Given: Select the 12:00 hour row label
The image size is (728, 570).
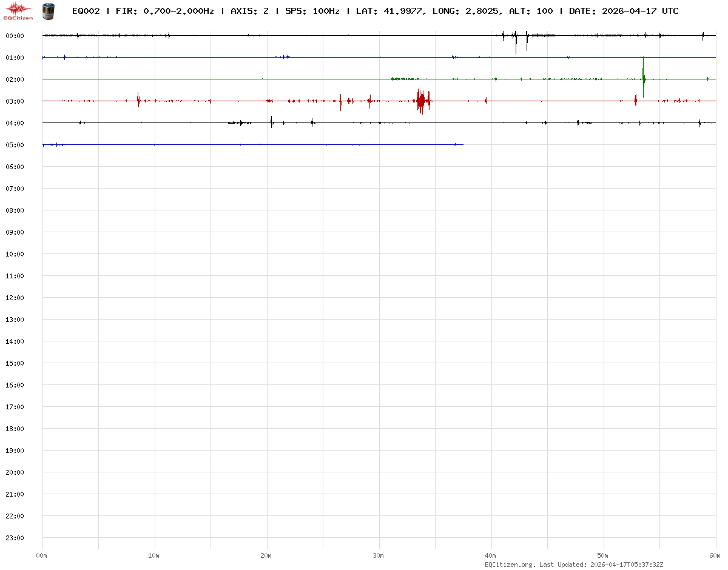Looking at the screenshot, I should 15,298.
